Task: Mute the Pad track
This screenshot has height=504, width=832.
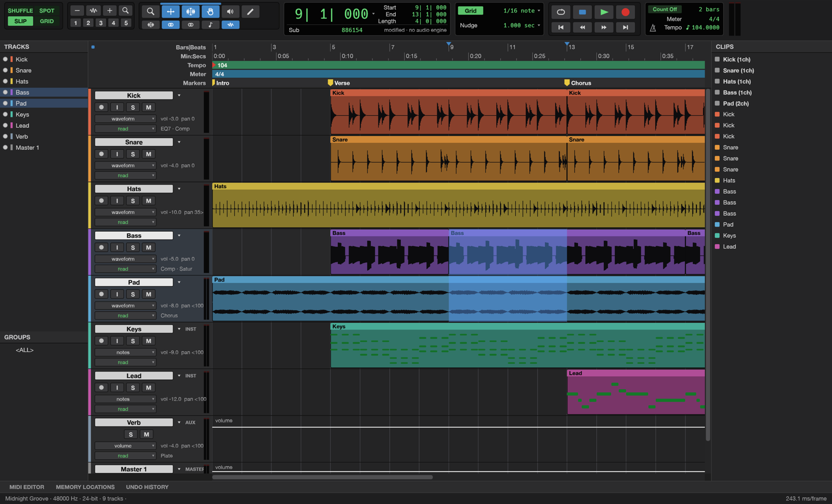Action: tap(149, 294)
